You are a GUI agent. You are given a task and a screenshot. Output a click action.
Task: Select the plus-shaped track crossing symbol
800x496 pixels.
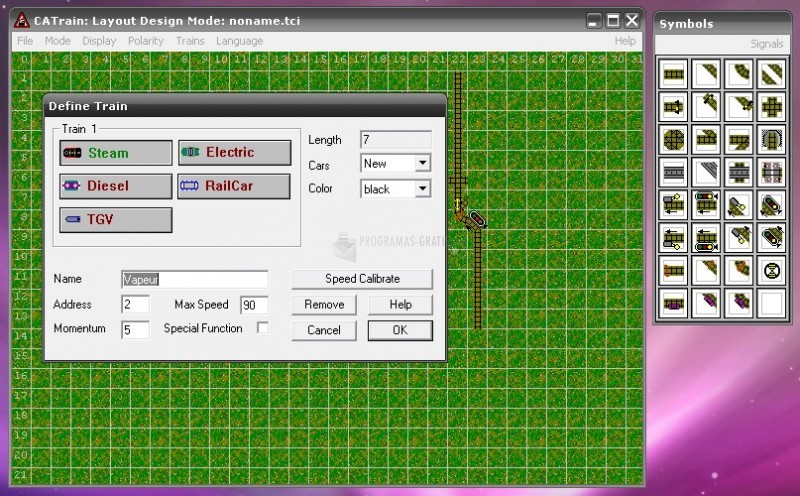771,107
